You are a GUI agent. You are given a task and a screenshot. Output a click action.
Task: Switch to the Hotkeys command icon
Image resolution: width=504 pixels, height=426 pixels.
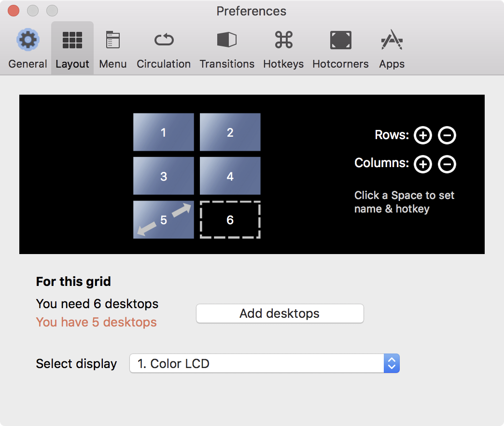click(x=283, y=41)
